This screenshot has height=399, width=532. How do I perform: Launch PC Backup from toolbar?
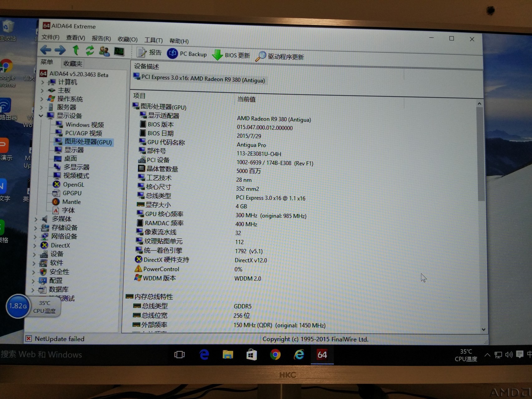pos(187,54)
